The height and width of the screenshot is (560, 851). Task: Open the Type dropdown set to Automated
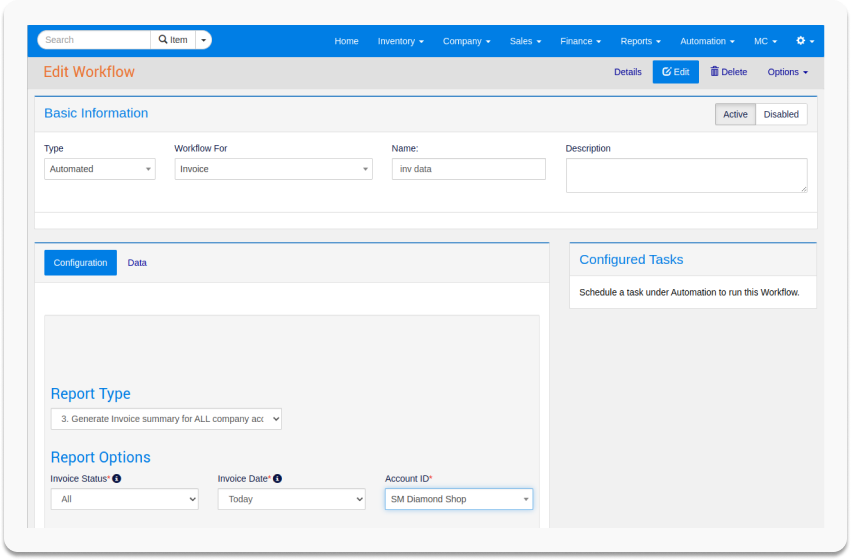coord(99,169)
